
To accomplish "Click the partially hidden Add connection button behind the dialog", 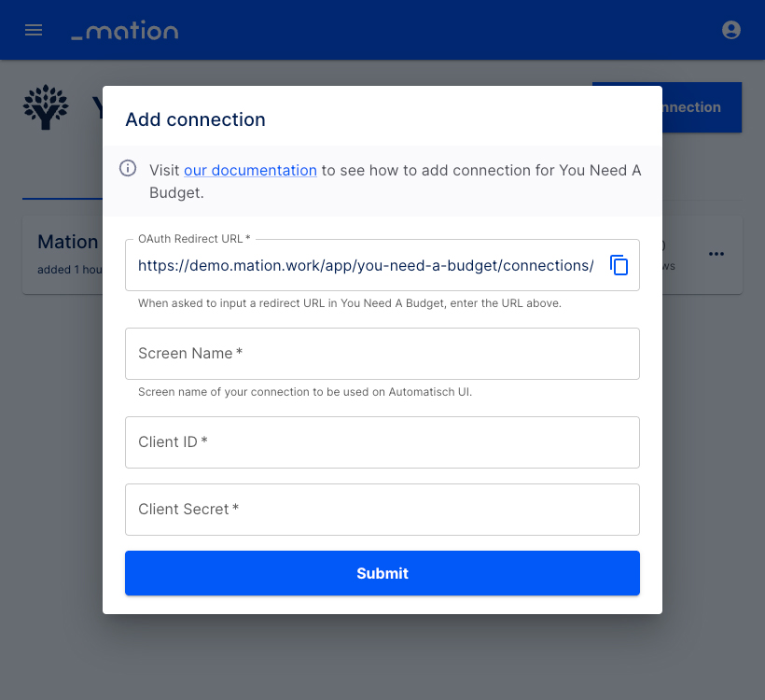I will pyautogui.click(x=702, y=107).
